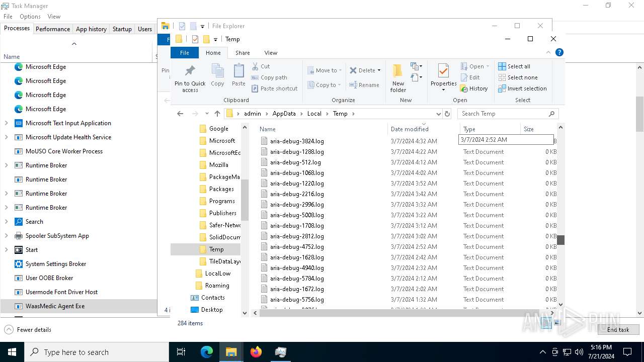The width and height of the screenshot is (644, 362).
Task: Switch to large thumbnails view toggle
Action: point(557,323)
